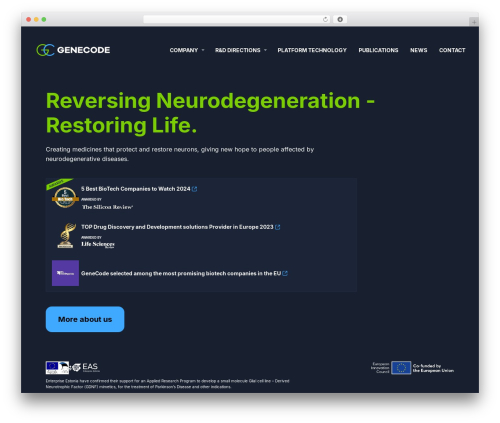This screenshot has width=500, height=423.
Task: Click the GeneCode logo
Action: 73,50
